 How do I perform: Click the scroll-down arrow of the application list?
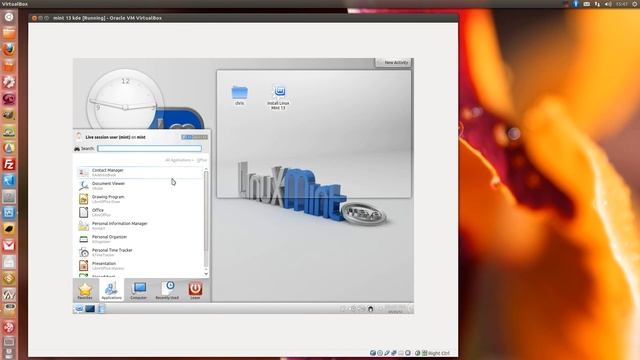click(x=206, y=274)
